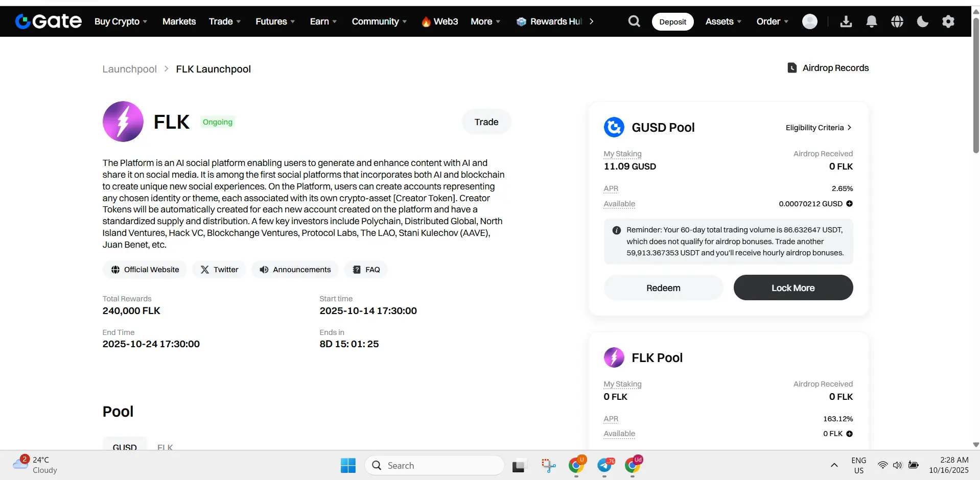Viewport: 980px width, 480px height.
Task: Expand the Buy Crypto dropdown
Action: [x=121, y=21]
